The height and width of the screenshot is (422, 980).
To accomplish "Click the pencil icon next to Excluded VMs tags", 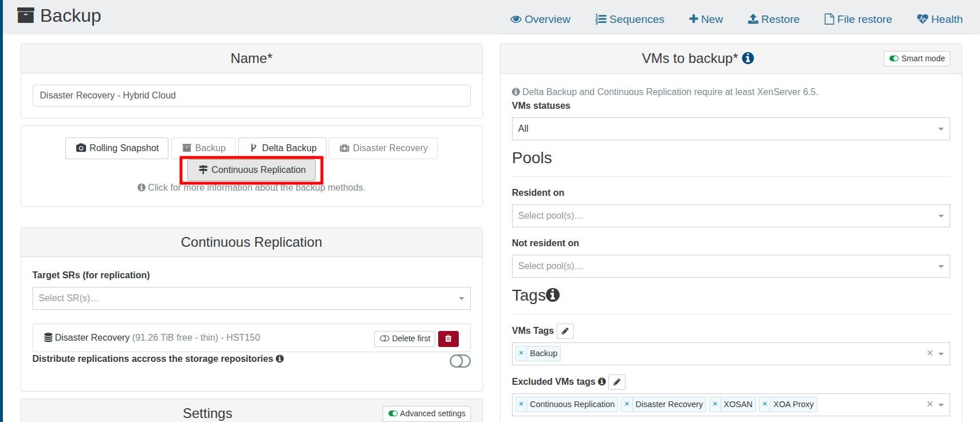I will click(616, 382).
